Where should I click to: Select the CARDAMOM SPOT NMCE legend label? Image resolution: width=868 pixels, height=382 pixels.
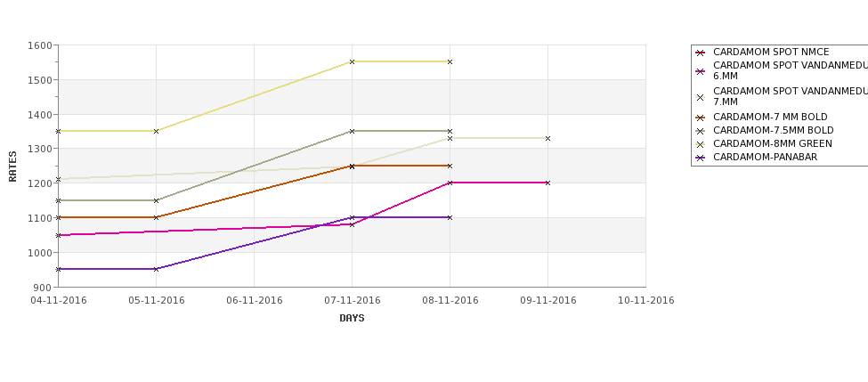tap(771, 52)
